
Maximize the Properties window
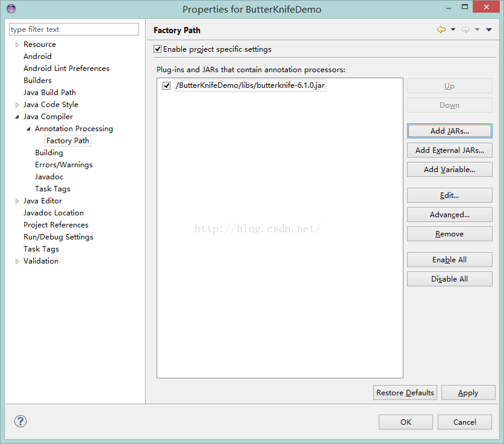(465, 7)
